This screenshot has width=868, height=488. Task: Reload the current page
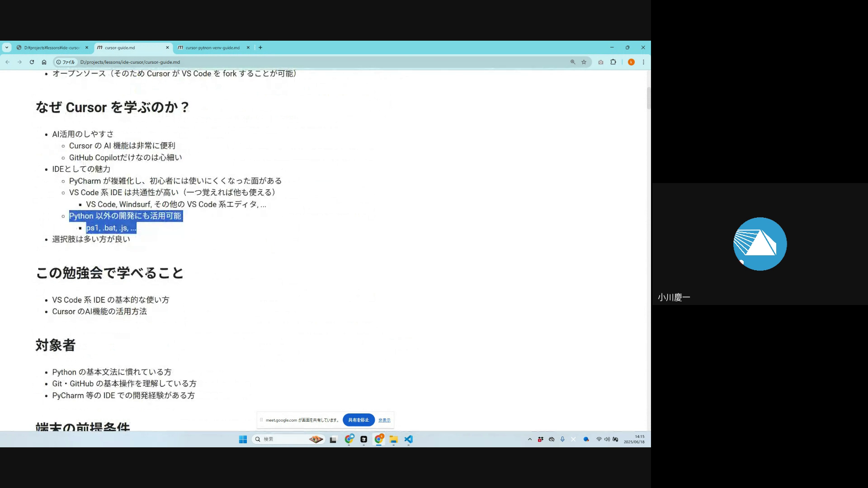point(32,62)
